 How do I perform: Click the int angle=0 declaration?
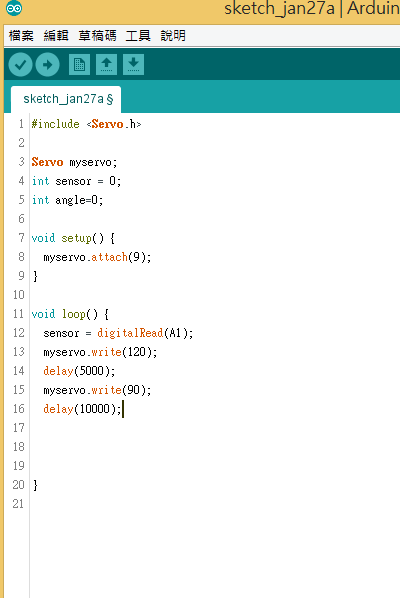67,200
